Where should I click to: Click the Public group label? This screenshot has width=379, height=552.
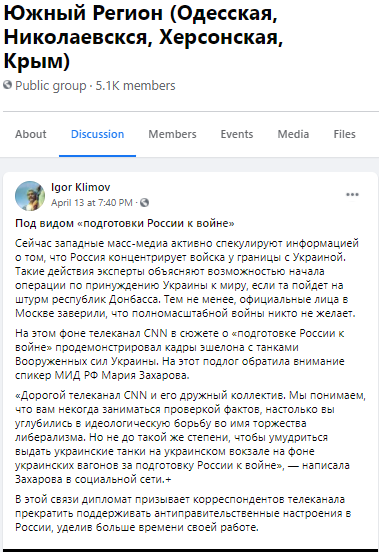pyautogui.click(x=51, y=86)
